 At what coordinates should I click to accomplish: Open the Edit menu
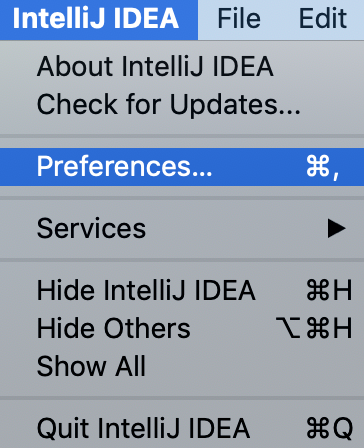pos(322,19)
